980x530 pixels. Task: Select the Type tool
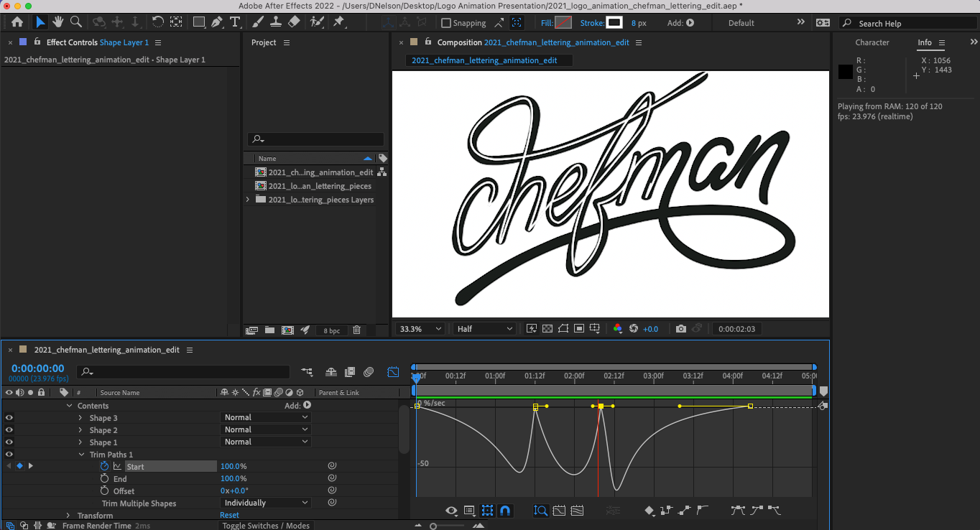point(235,22)
